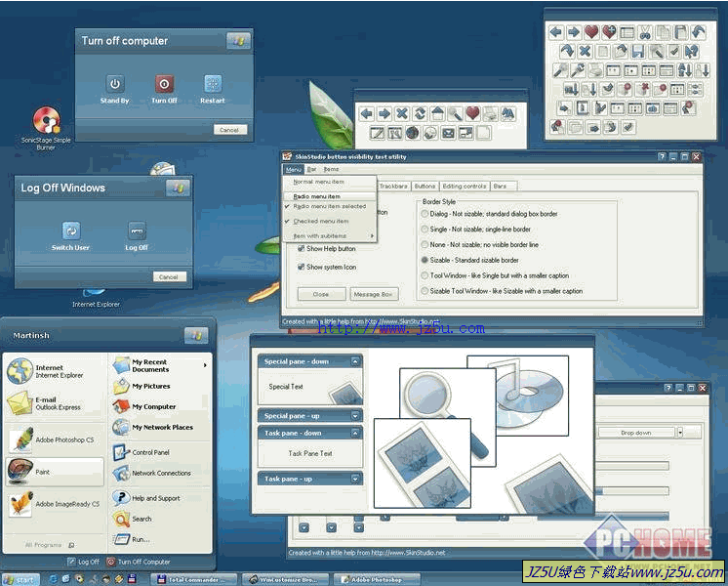
Task: Select the None - no visible border radio
Action: click(x=425, y=244)
